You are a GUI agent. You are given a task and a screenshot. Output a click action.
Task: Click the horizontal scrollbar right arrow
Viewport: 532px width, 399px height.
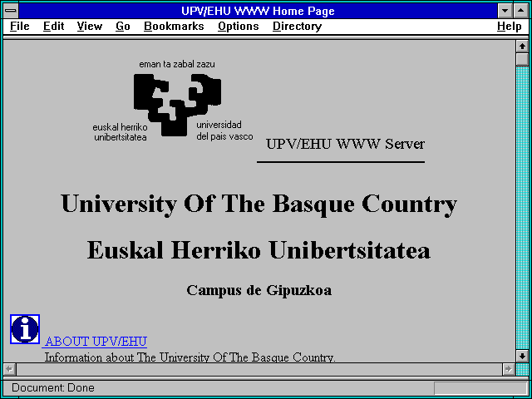pyautogui.click(x=508, y=369)
